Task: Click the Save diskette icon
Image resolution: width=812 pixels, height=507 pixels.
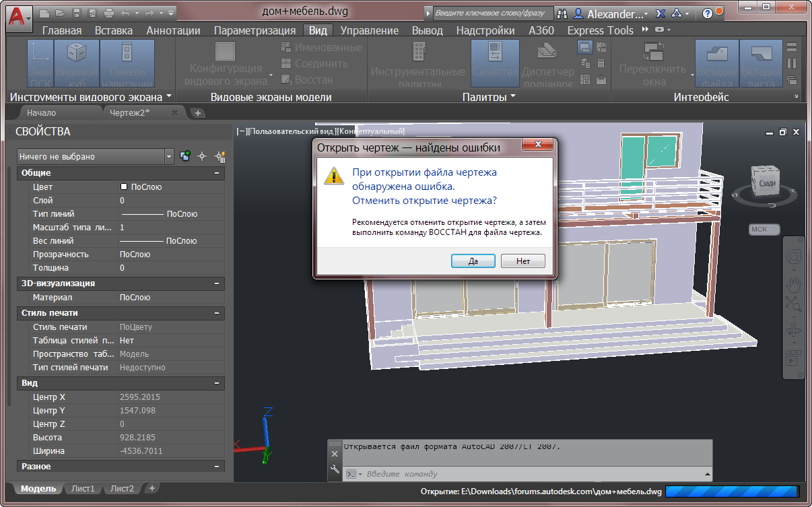Action: [76, 13]
